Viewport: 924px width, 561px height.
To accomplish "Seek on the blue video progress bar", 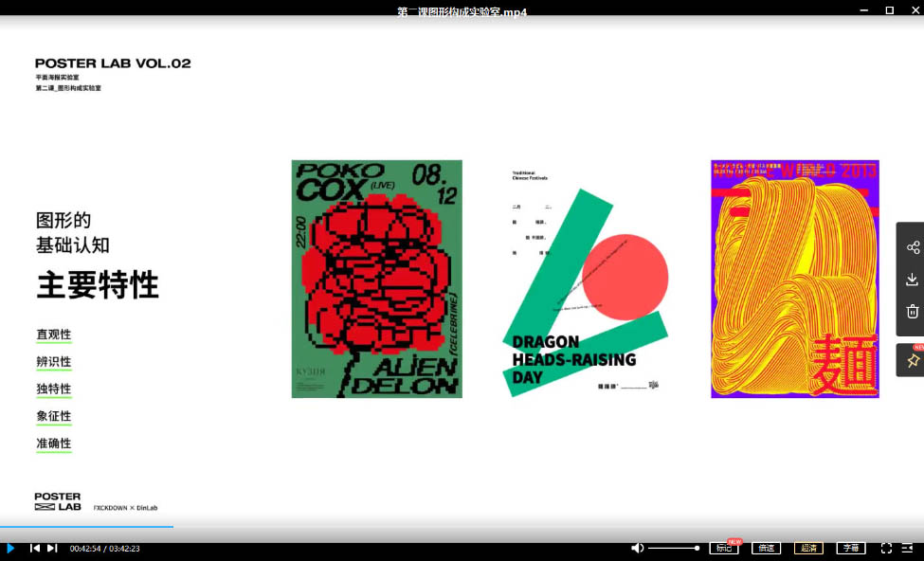I will click(x=86, y=526).
